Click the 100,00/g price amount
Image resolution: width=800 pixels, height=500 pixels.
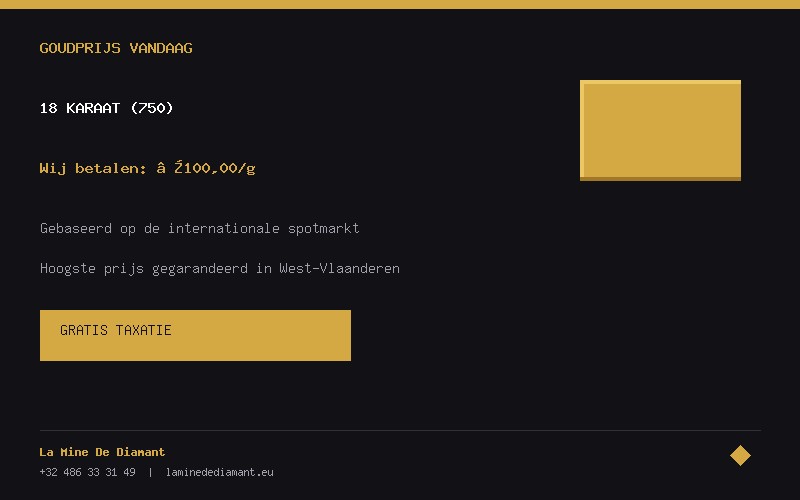click(x=219, y=168)
